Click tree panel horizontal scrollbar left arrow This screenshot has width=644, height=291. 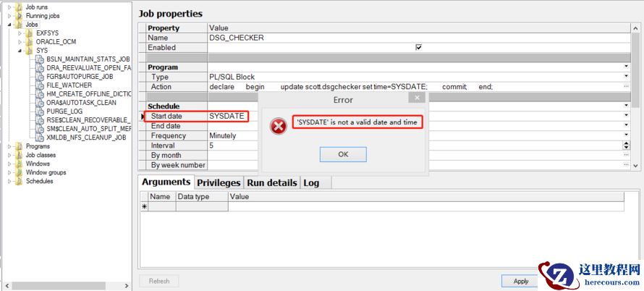pyautogui.click(x=7, y=285)
